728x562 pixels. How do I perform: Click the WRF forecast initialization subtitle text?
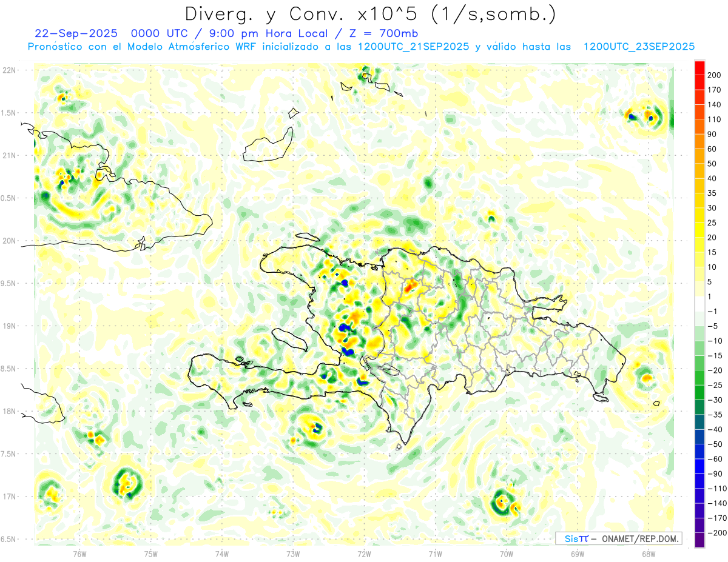click(361, 46)
